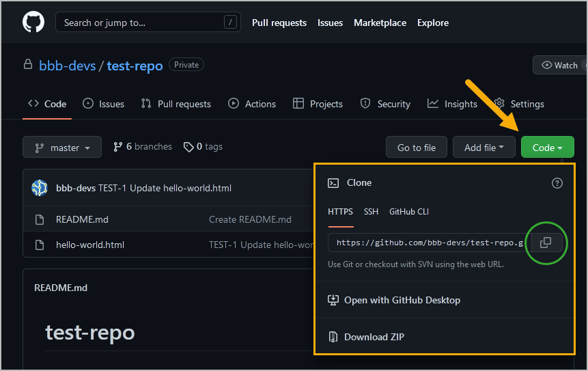Copy the HTTPS clone URL icon
588x371 pixels.
pos(546,243)
